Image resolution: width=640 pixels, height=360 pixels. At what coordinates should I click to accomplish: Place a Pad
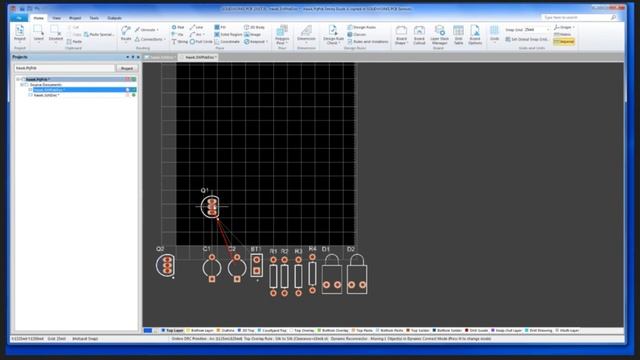click(178, 27)
